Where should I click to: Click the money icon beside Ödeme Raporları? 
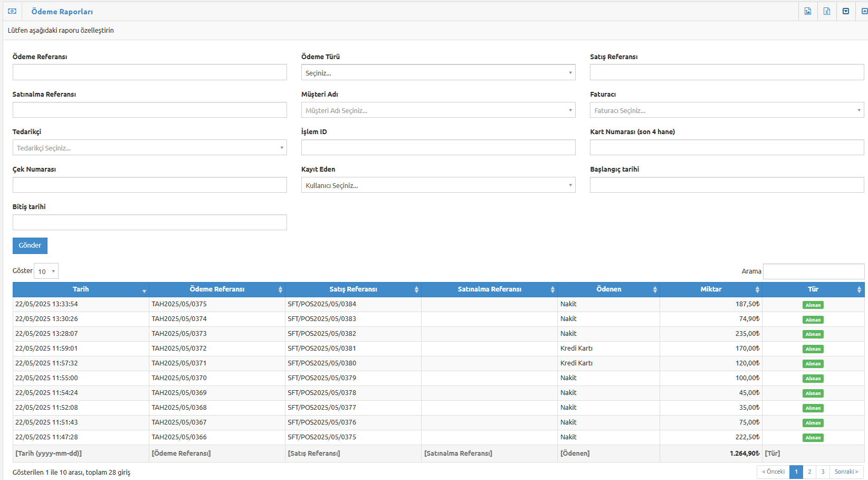(x=12, y=11)
